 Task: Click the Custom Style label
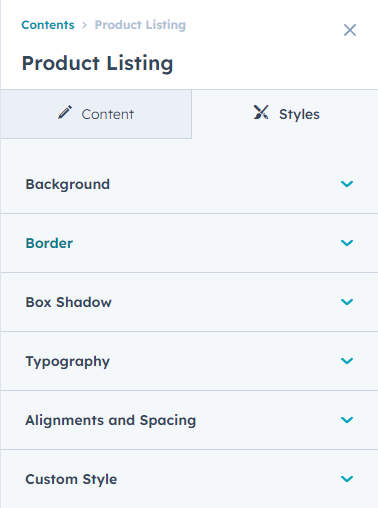coord(71,480)
